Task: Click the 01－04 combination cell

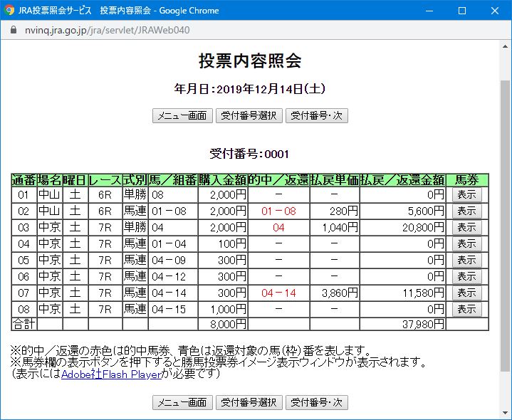Action: click(x=173, y=243)
